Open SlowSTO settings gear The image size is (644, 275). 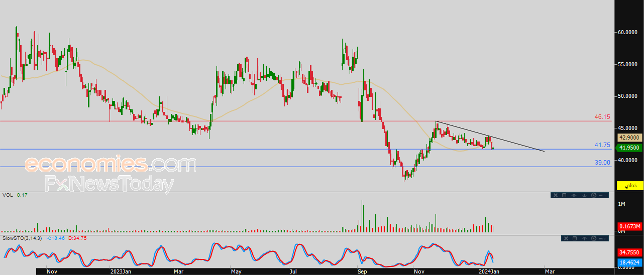coord(594,238)
